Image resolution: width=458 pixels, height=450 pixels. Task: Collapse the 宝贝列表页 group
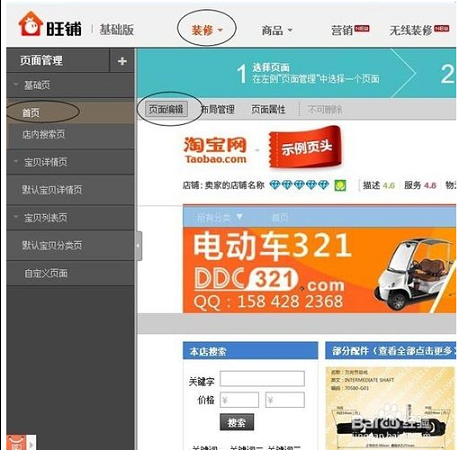click(16, 217)
